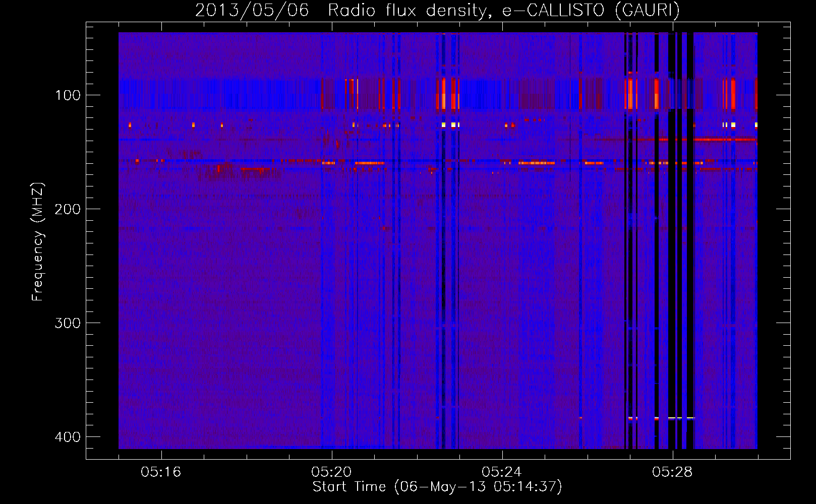This screenshot has height=504, width=816.
Task: Click the 05:16 time tick label
Action: pos(161,472)
